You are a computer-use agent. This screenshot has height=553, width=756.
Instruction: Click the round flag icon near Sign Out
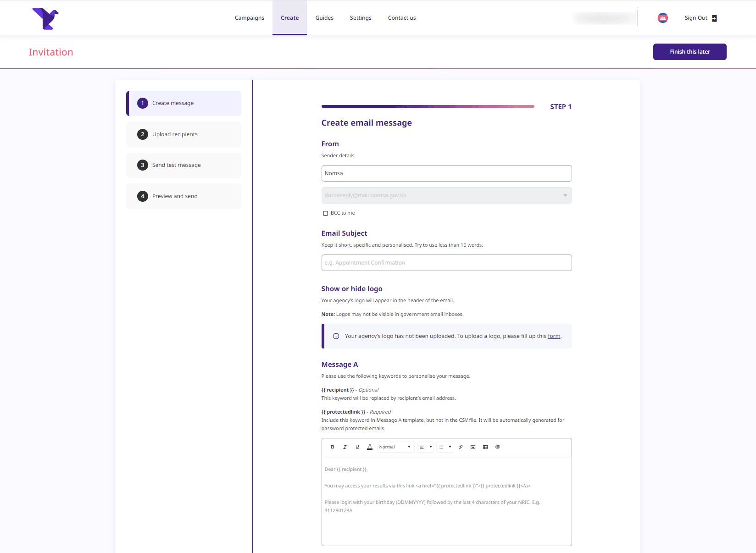(662, 18)
